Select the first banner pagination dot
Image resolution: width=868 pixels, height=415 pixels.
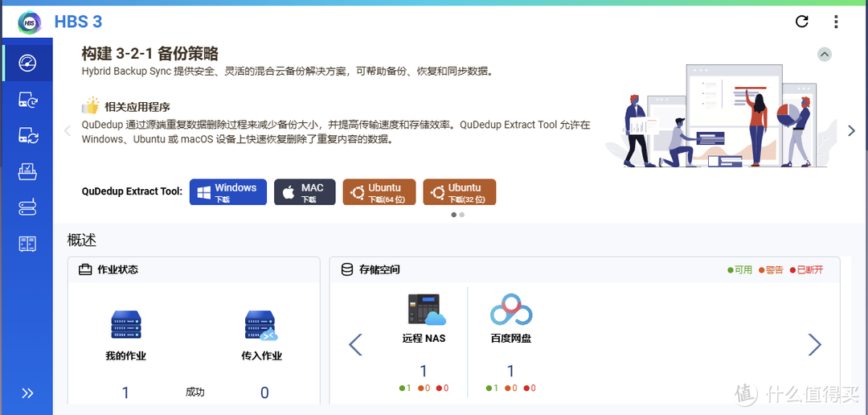tap(454, 215)
